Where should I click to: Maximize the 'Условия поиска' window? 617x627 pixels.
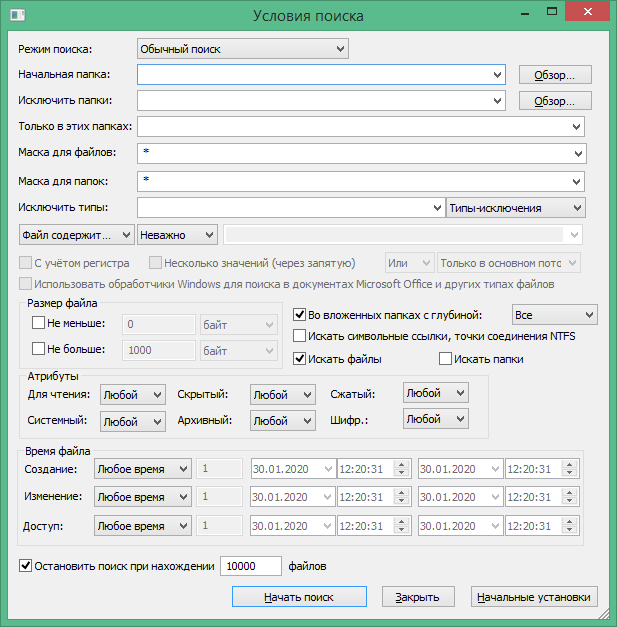(552, 11)
